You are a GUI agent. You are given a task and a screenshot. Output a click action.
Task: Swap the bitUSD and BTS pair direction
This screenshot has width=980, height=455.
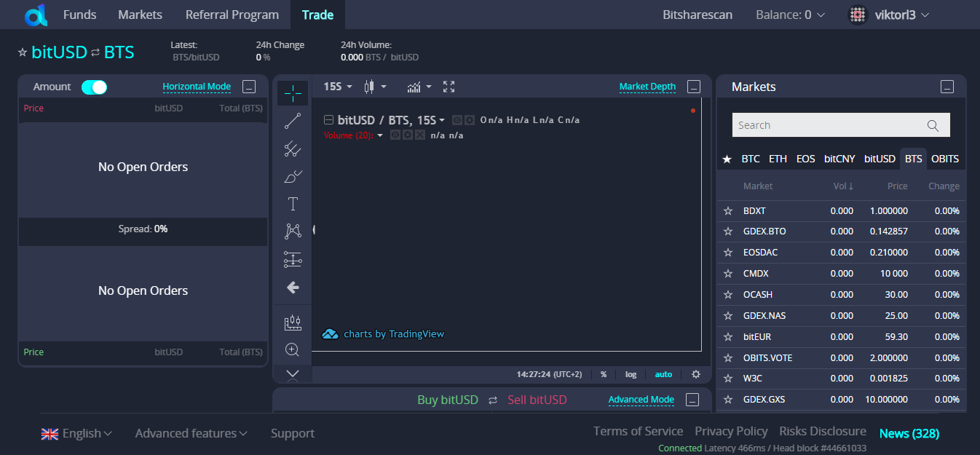[x=95, y=52]
